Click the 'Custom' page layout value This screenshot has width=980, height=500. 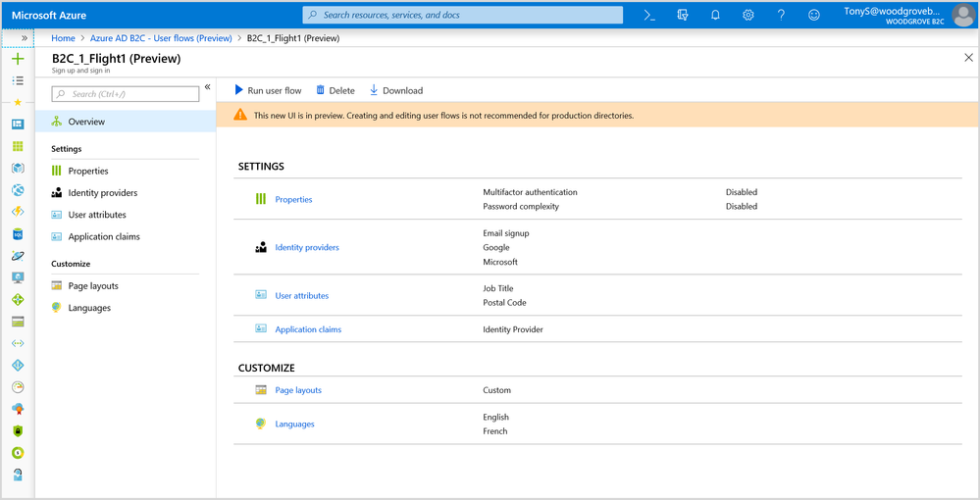pos(497,390)
